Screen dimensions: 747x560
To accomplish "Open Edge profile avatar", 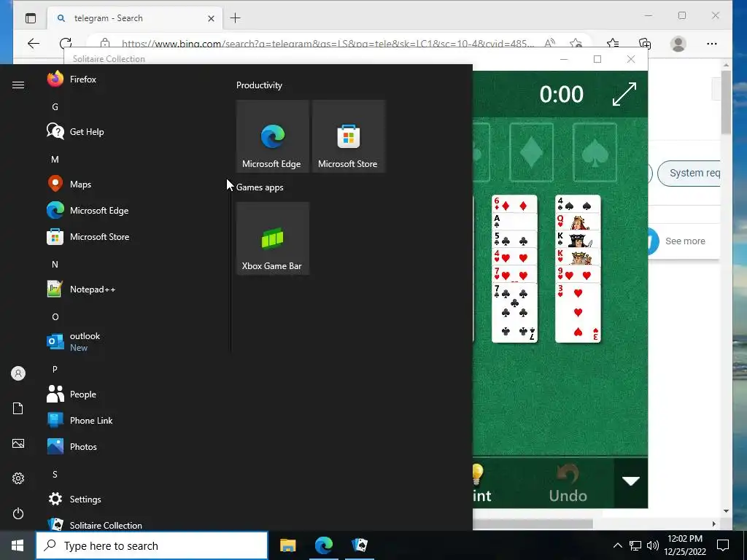I will [x=678, y=43].
